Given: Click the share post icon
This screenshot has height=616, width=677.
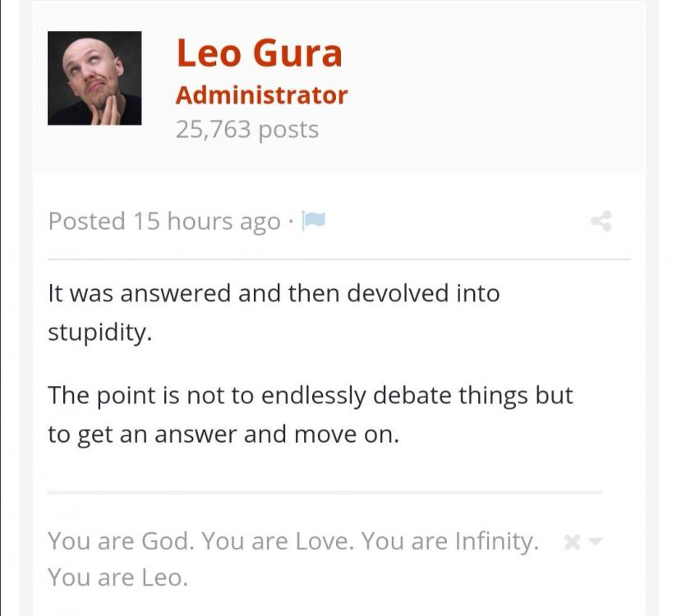Looking at the screenshot, I should (x=601, y=220).
